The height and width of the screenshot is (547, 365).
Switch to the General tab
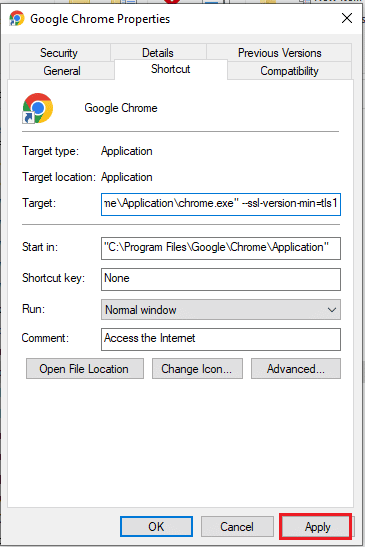(x=62, y=71)
